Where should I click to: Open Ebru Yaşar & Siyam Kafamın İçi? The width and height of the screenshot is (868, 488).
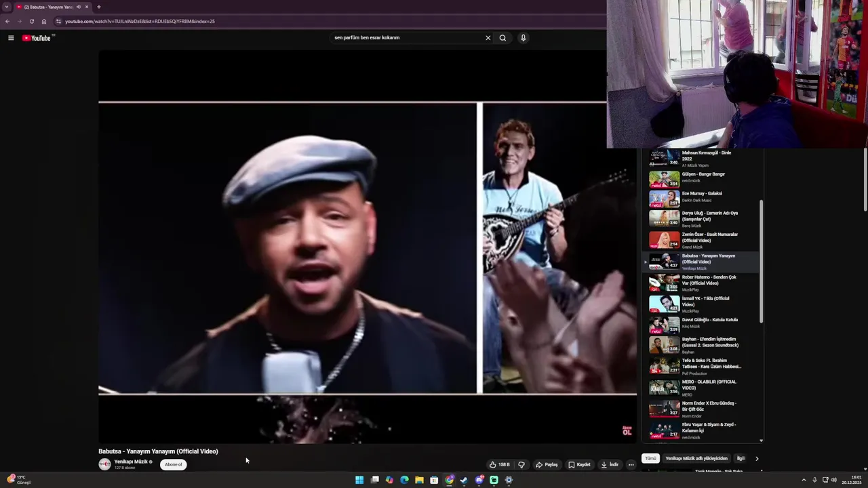[701, 430]
